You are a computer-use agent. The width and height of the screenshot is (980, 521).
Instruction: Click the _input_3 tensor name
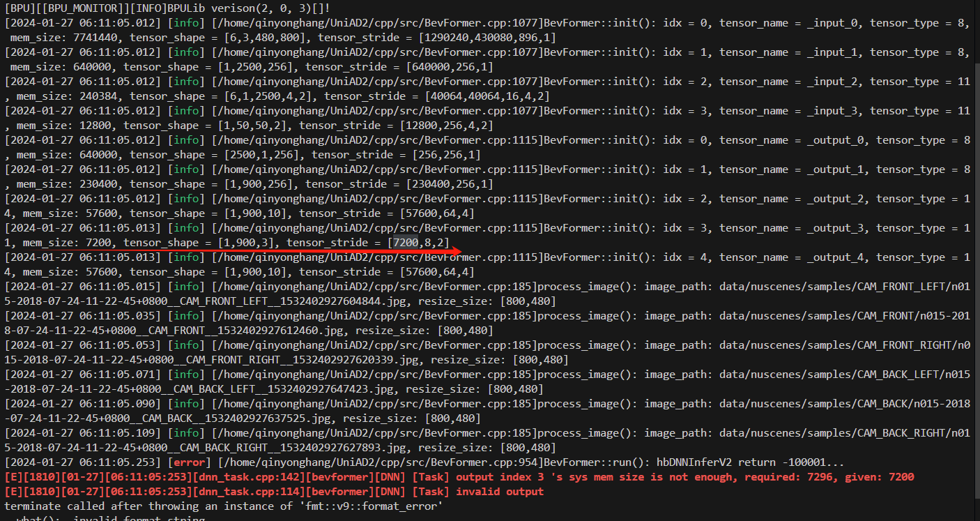833,111
